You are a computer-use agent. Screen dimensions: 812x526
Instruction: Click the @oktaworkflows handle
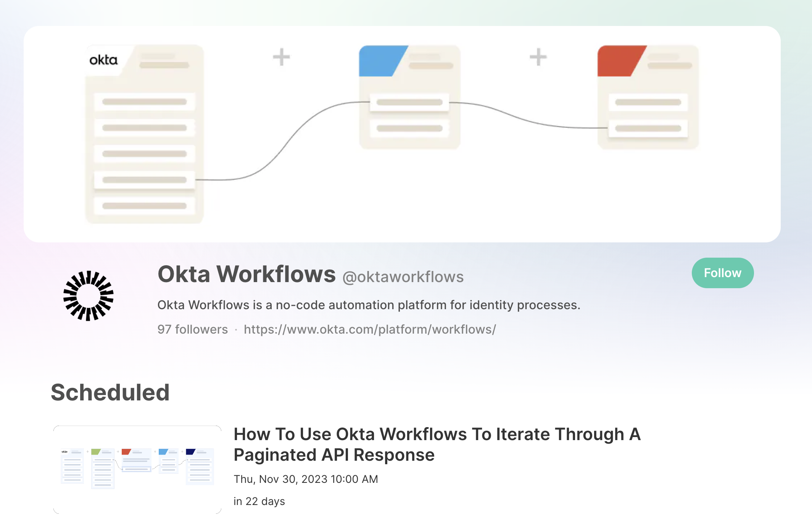403,277
